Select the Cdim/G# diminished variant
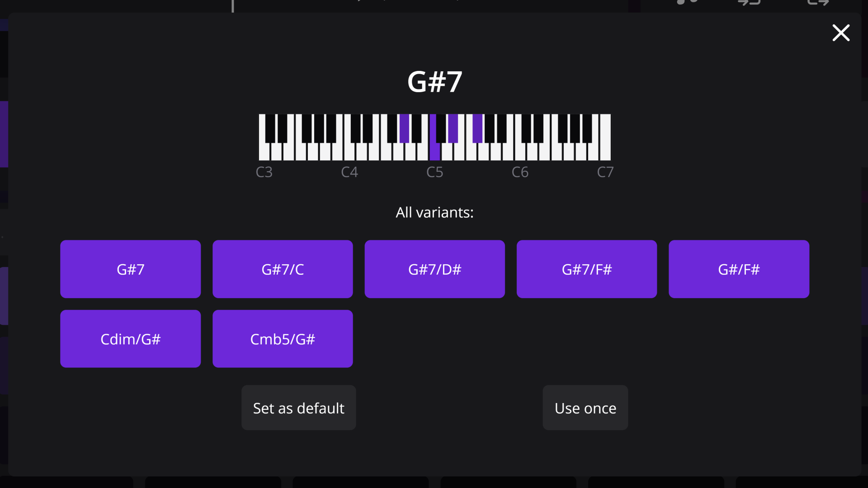 131,338
